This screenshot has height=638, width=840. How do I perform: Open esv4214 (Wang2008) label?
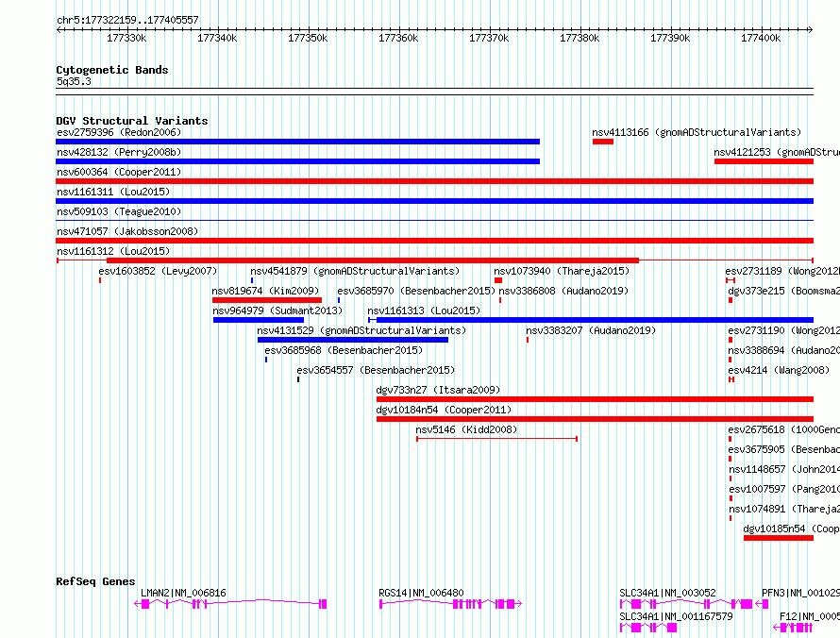pos(779,370)
